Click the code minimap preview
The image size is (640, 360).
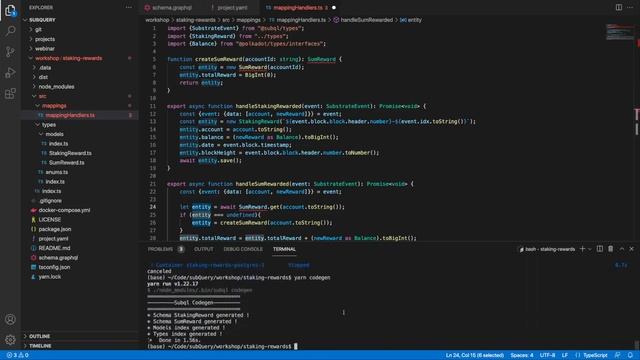(620, 32)
